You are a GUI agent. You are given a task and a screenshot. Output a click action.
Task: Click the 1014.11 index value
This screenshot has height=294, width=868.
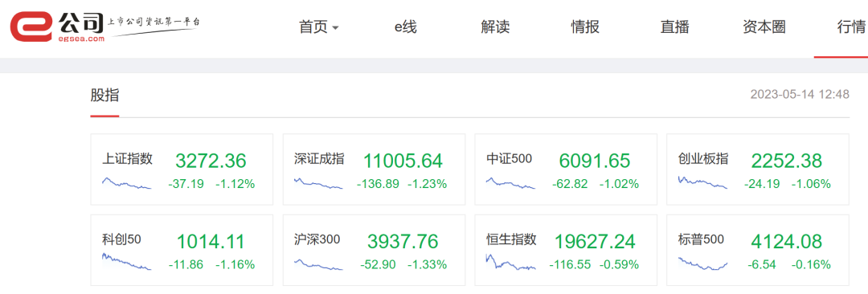(211, 242)
